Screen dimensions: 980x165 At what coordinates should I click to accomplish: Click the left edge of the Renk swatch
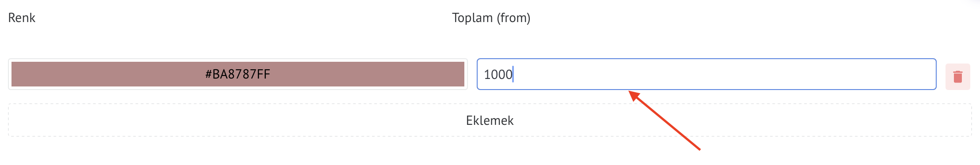(18, 74)
